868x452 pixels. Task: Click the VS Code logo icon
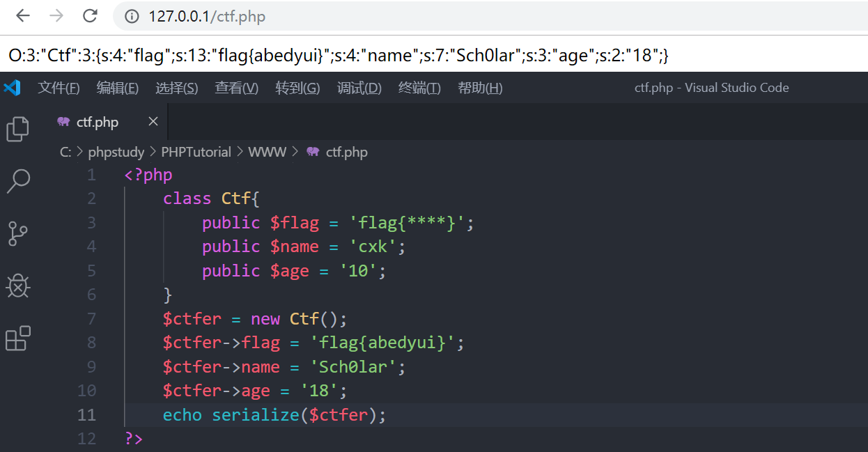12,88
